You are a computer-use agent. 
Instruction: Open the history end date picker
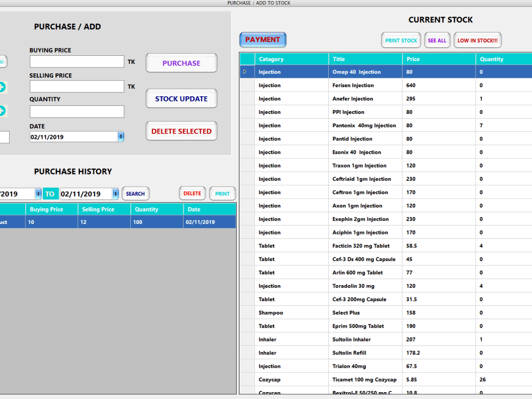pos(115,194)
